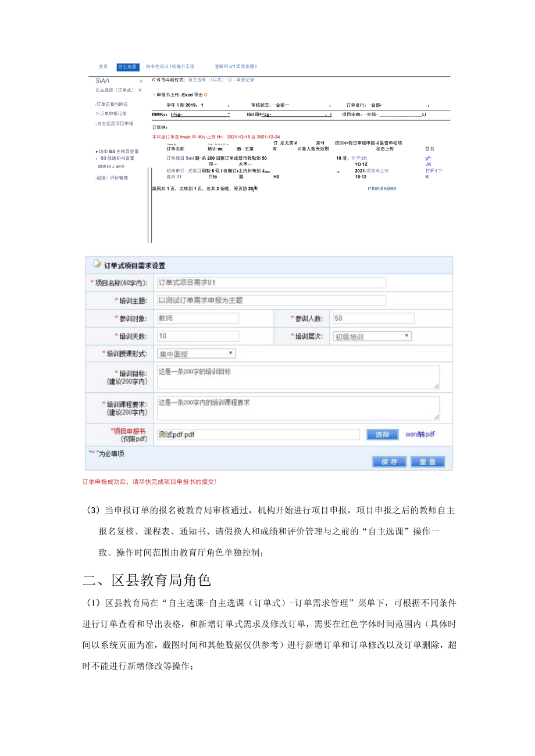Screen dimensions: 535x756
Task: Open 订单申报记录 in the sidebar
Action: point(112,113)
